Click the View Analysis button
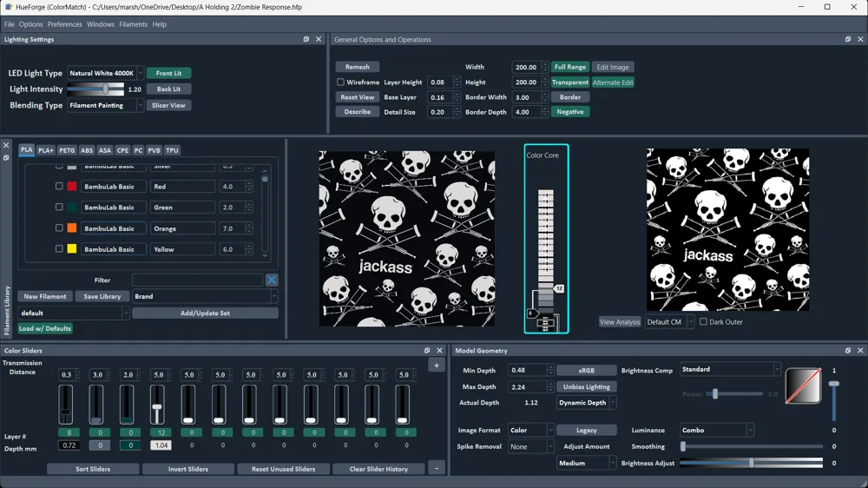The width and height of the screenshot is (868, 488). [x=620, y=322]
